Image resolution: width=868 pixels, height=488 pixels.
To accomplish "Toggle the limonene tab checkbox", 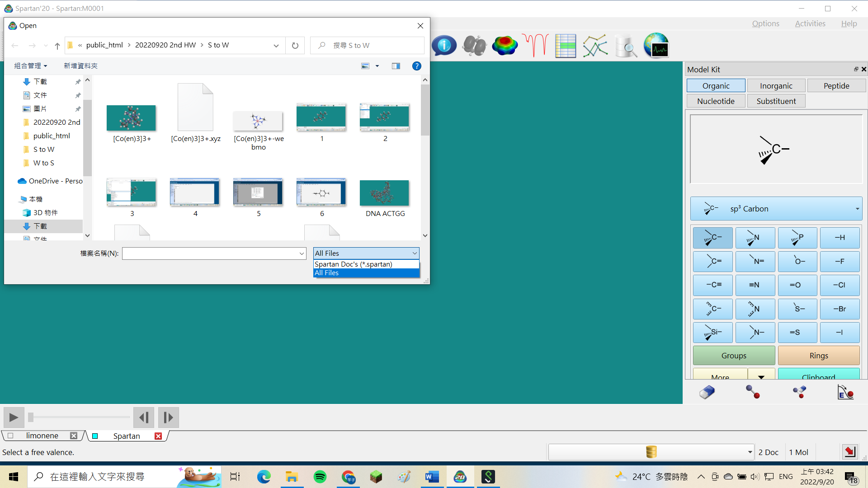I will (x=10, y=436).
